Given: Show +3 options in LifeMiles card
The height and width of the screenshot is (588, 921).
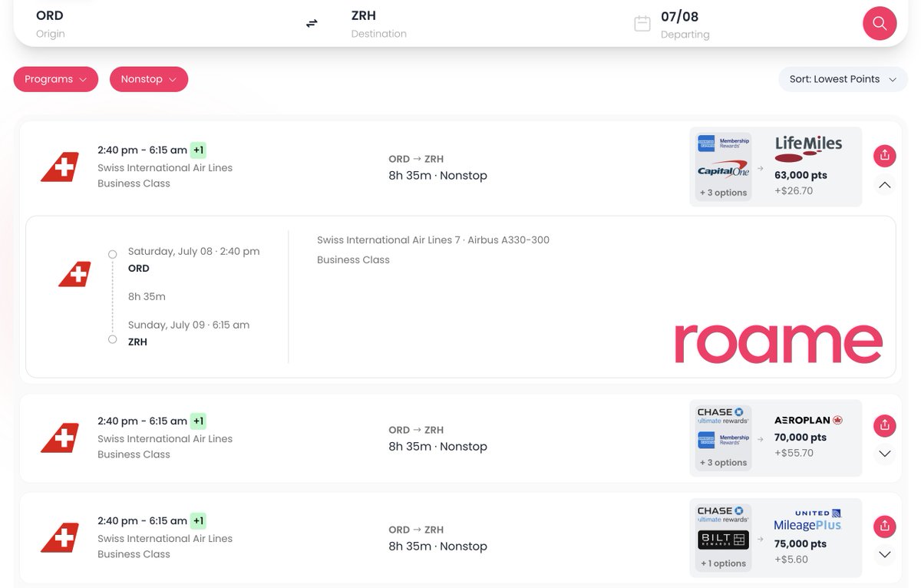Looking at the screenshot, I should [723, 193].
